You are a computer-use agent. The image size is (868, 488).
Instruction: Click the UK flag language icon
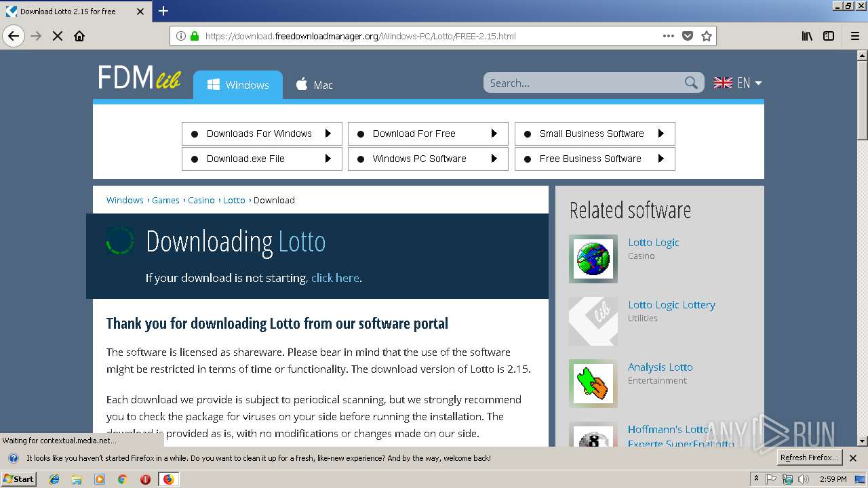pos(723,83)
